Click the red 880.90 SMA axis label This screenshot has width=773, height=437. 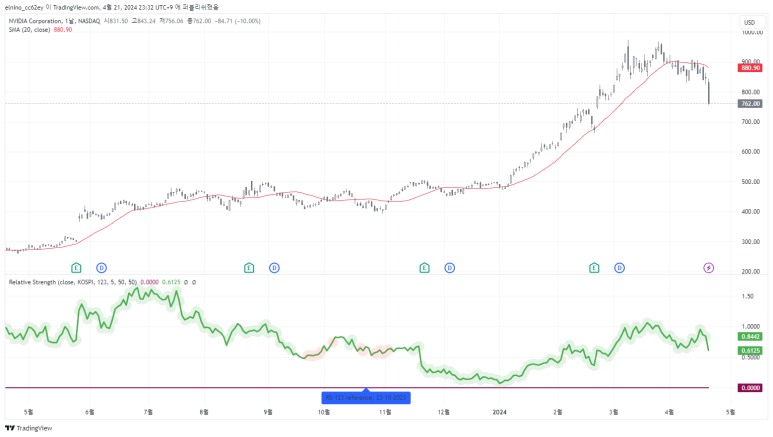click(750, 67)
